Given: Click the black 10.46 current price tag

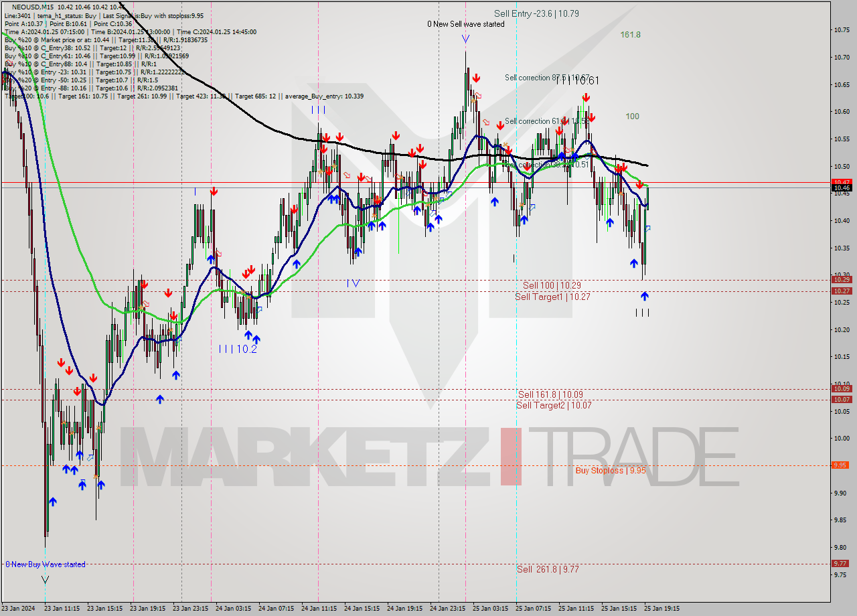Looking at the screenshot, I should point(841,188).
